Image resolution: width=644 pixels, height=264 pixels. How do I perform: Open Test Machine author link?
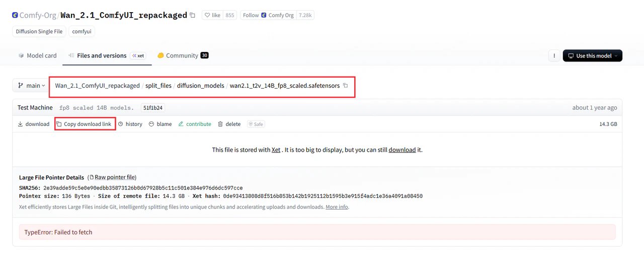click(x=35, y=107)
